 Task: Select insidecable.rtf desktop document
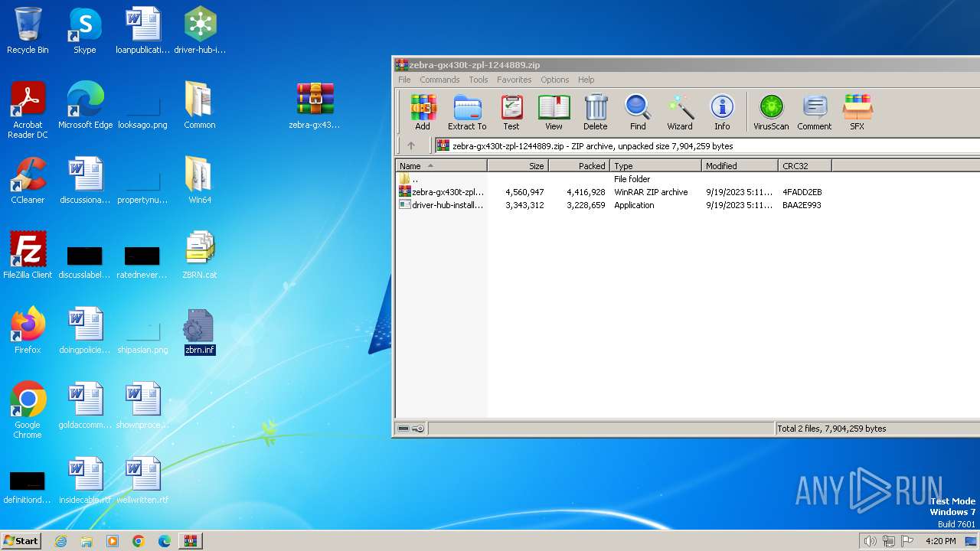[85, 481]
